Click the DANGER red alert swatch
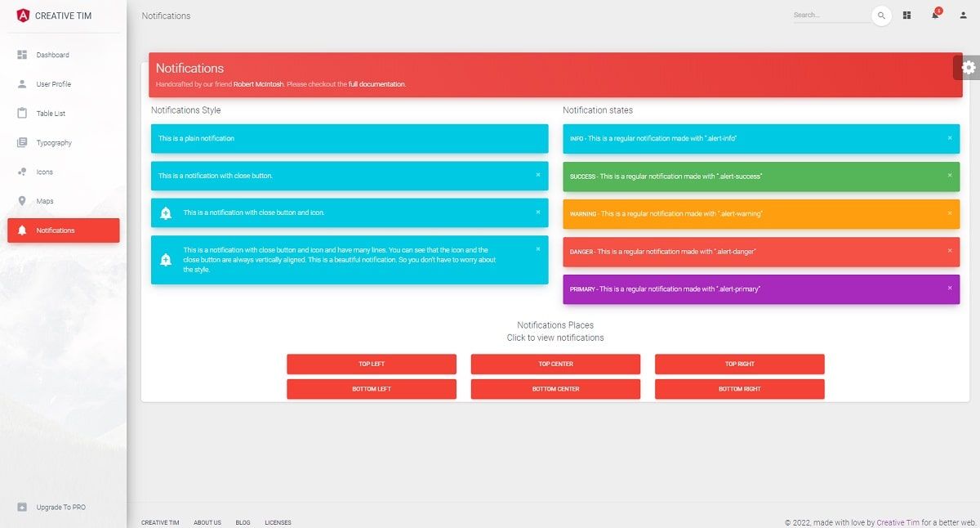 [759, 251]
